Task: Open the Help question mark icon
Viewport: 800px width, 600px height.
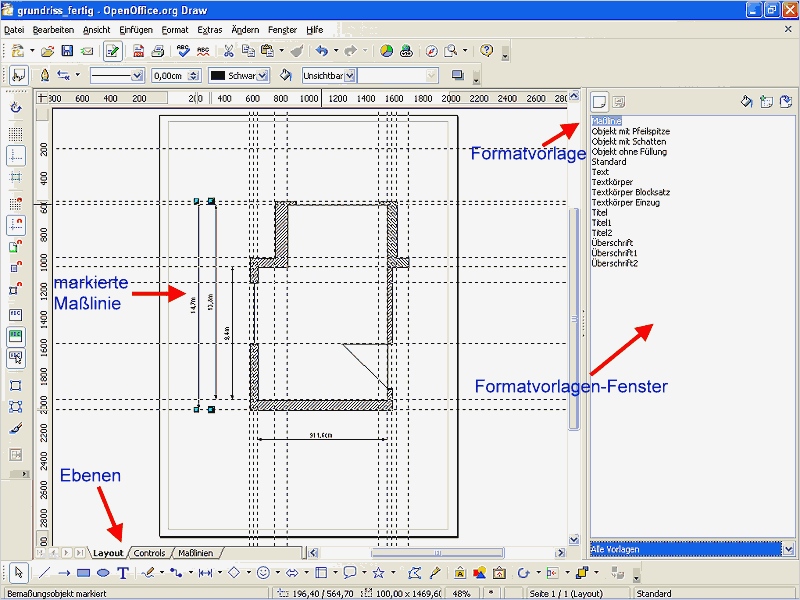Action: [487, 51]
